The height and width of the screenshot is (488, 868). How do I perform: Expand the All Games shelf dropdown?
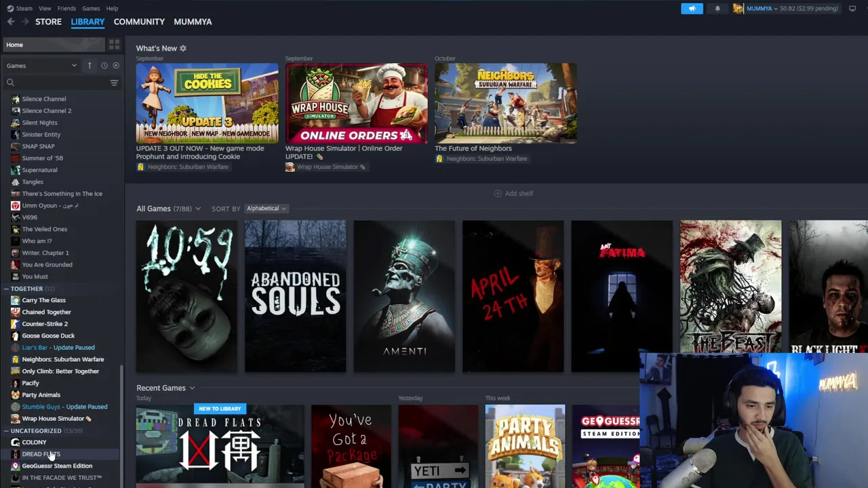pos(198,209)
